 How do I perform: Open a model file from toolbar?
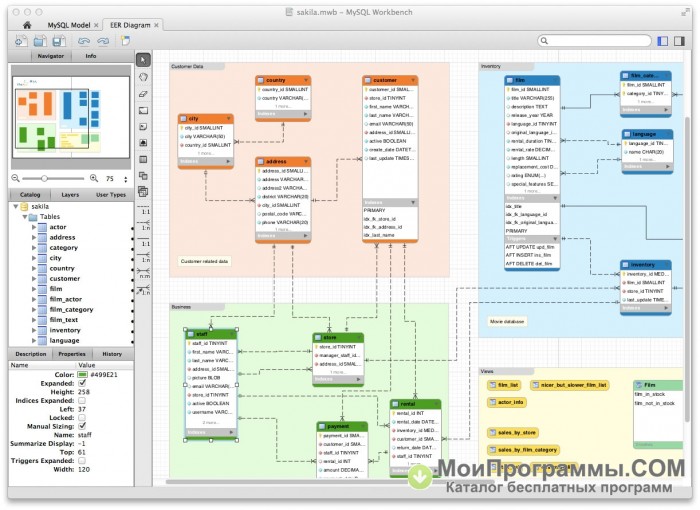(40, 41)
